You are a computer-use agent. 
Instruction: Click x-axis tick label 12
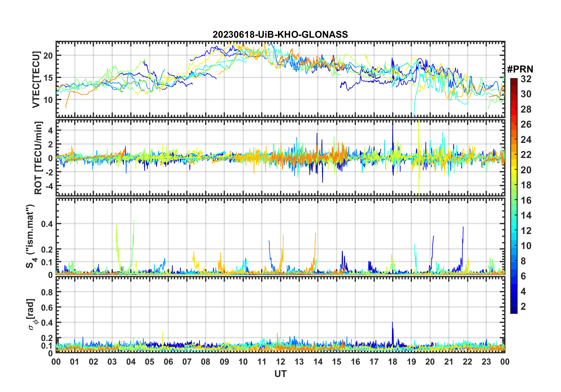(280, 362)
